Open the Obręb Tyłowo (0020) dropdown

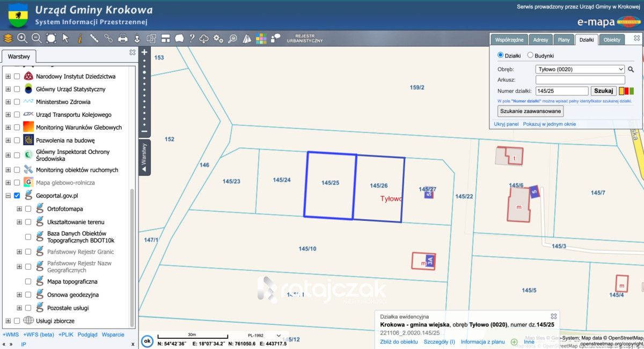point(580,69)
